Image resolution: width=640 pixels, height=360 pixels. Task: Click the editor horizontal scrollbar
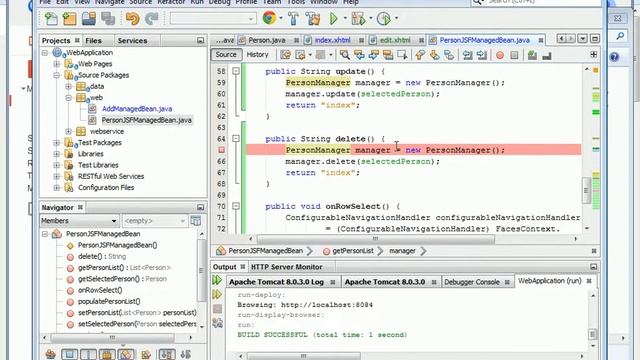[x=412, y=239]
